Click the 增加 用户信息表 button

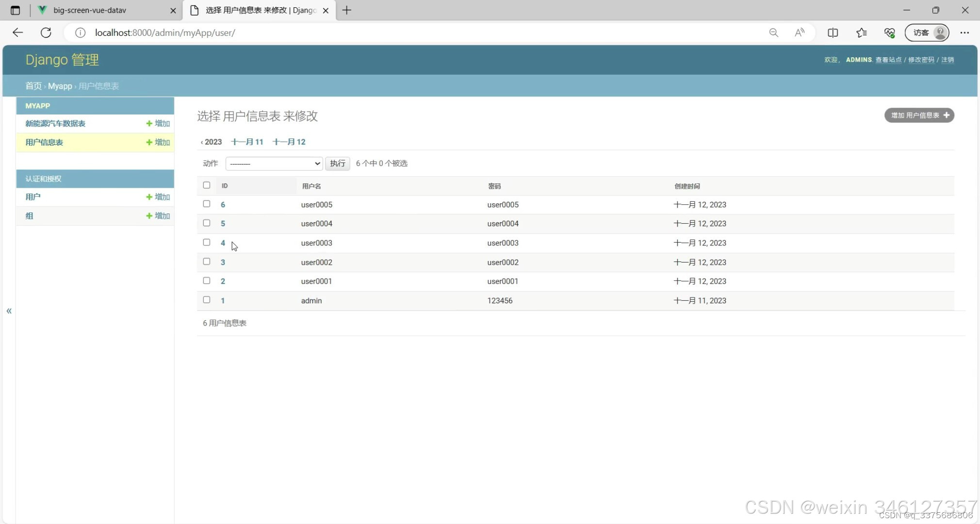click(x=919, y=115)
